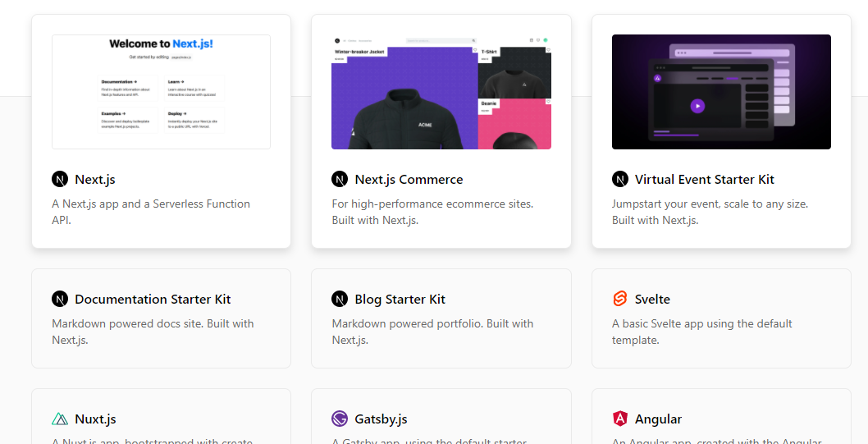Click the Blog Starter Kit icon
This screenshot has width=868, height=444.
point(340,299)
